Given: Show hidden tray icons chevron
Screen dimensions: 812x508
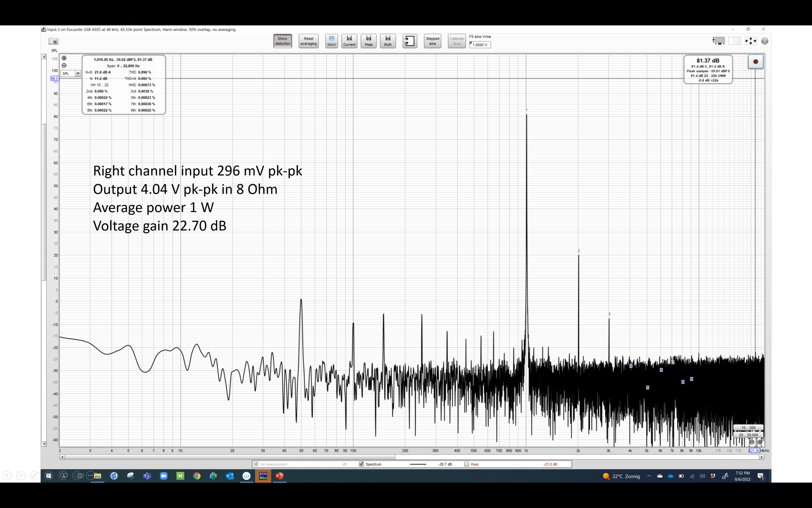Looking at the screenshot, I should click(649, 476).
